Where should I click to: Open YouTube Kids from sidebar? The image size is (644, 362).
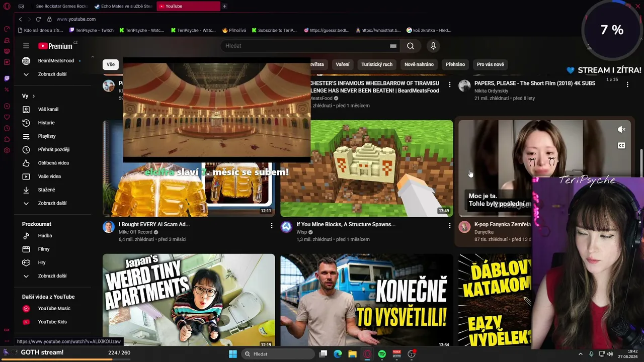pyautogui.click(x=53, y=322)
